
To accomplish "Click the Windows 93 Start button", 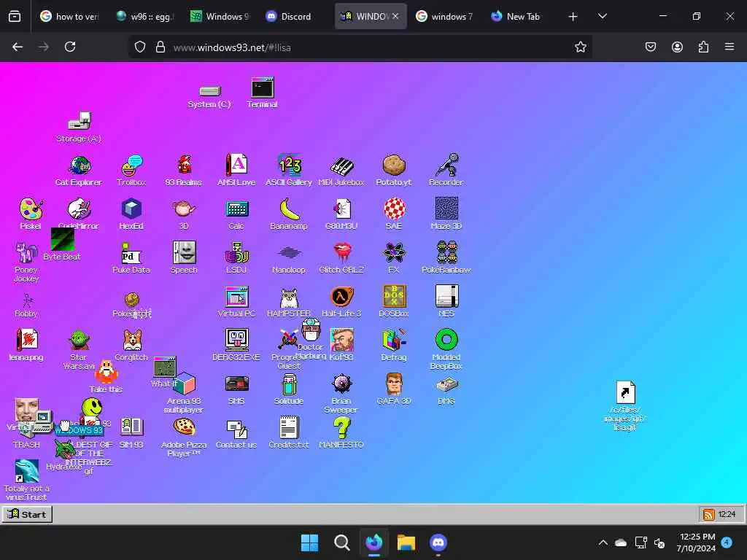I will (27, 514).
